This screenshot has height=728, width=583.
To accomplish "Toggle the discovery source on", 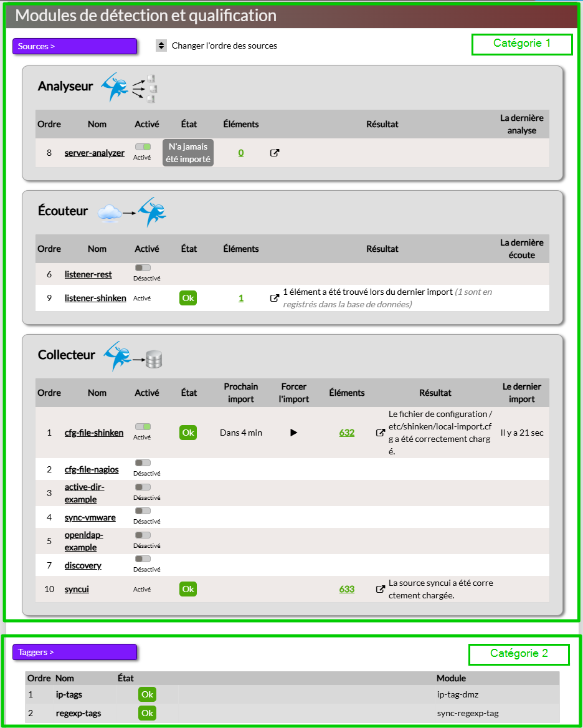I will [143, 559].
